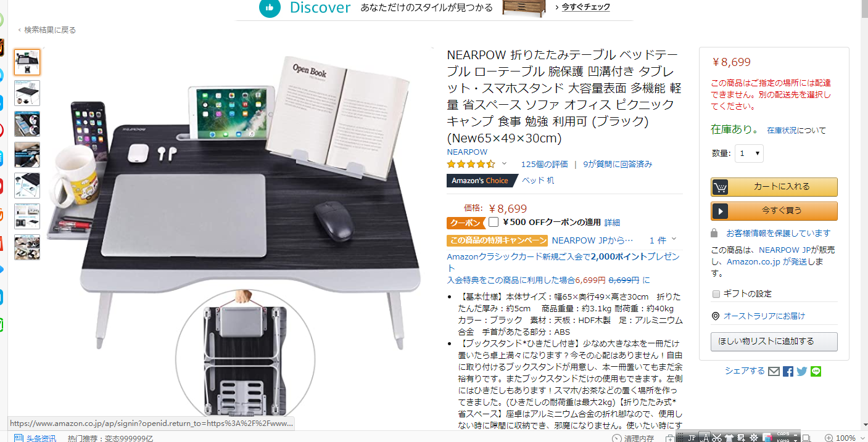
Task: Share product via email envelope icon
Action: click(774, 371)
